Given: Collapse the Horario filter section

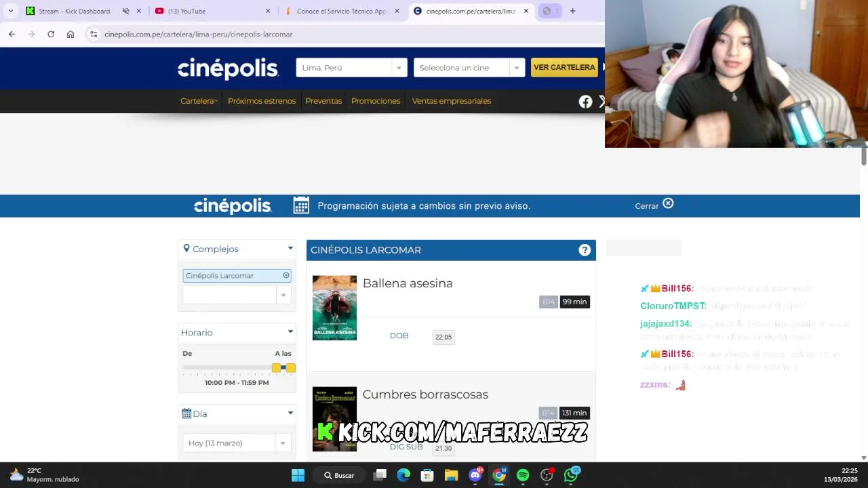Looking at the screenshot, I should click(x=290, y=332).
